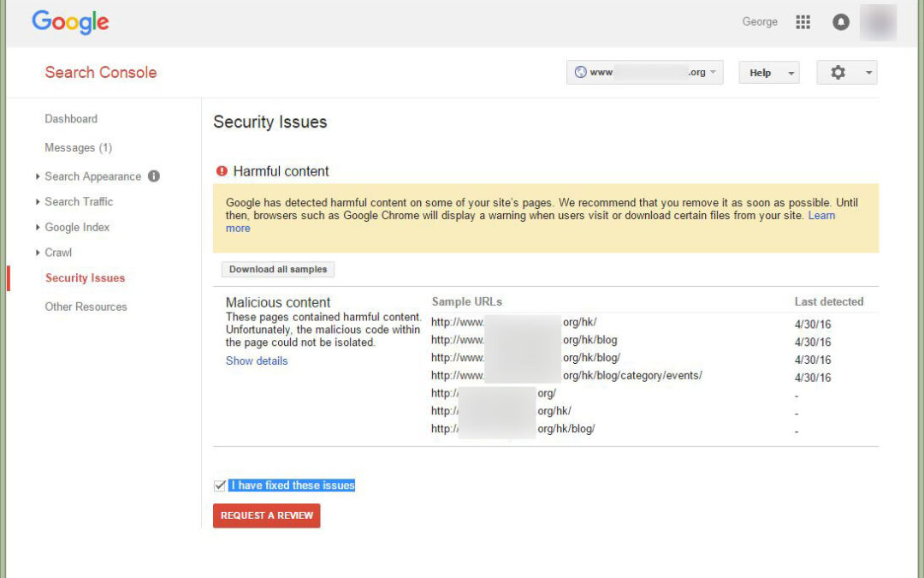Click the Sample URLs column header
Viewport: 924px width, 578px height.
point(467,301)
